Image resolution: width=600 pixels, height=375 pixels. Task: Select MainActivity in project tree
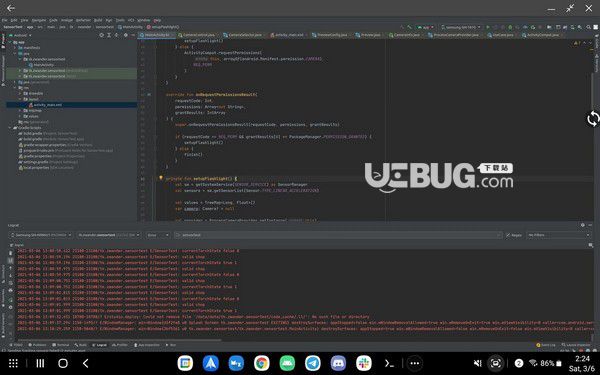[41, 65]
